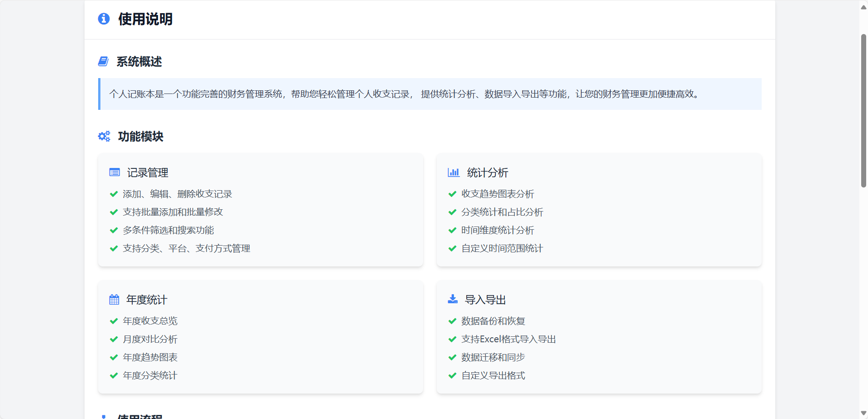This screenshot has width=868, height=419.
Task: Click the checkmark beside 支持批量添加和批量修改
Action: point(114,212)
